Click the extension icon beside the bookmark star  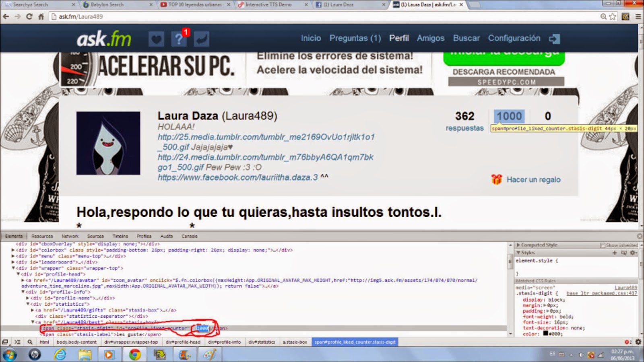click(625, 16)
